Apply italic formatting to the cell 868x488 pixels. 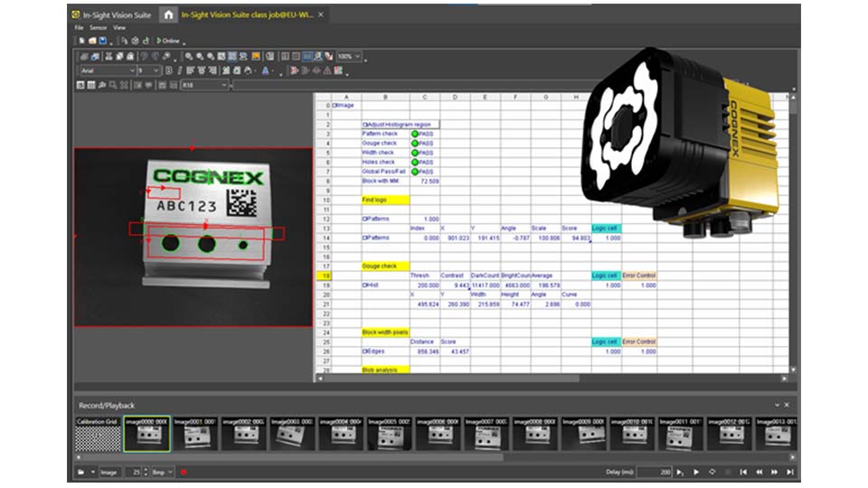(180, 70)
